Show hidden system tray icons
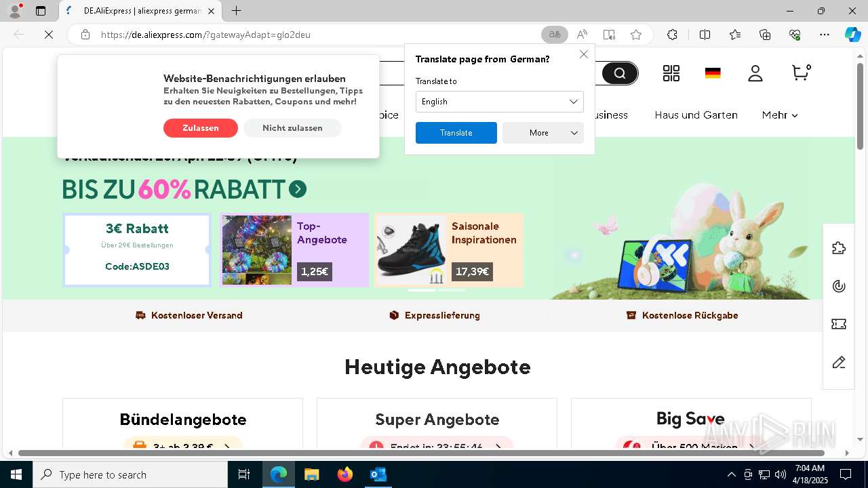 [x=731, y=474]
